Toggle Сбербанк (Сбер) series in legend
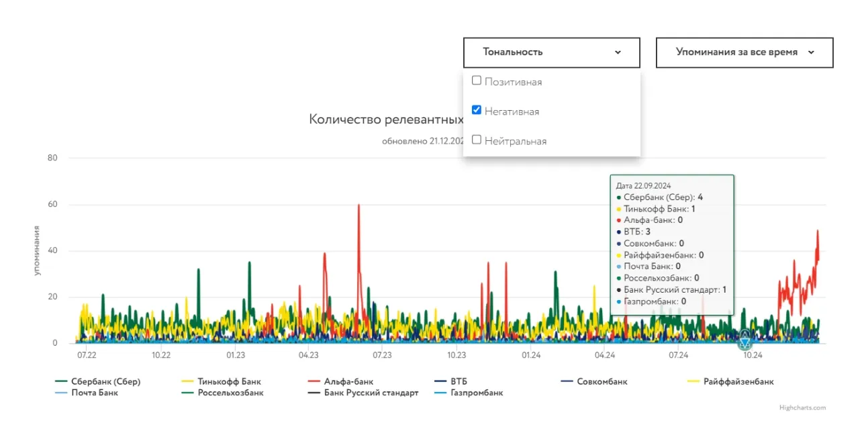The image size is (868, 439). (x=98, y=381)
